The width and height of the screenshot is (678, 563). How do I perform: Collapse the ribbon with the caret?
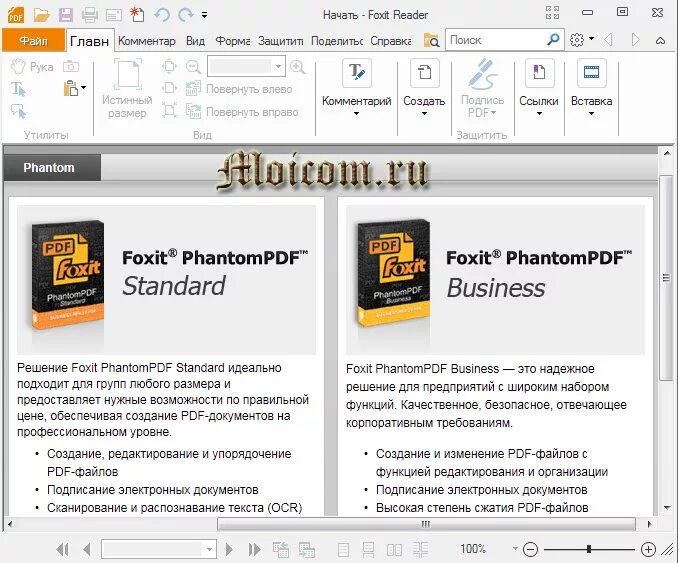pos(660,41)
